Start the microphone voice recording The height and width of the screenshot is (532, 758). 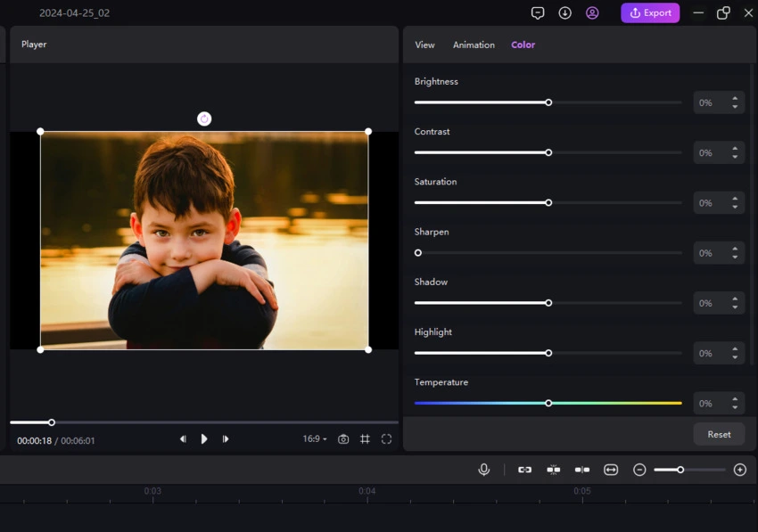[483, 470]
